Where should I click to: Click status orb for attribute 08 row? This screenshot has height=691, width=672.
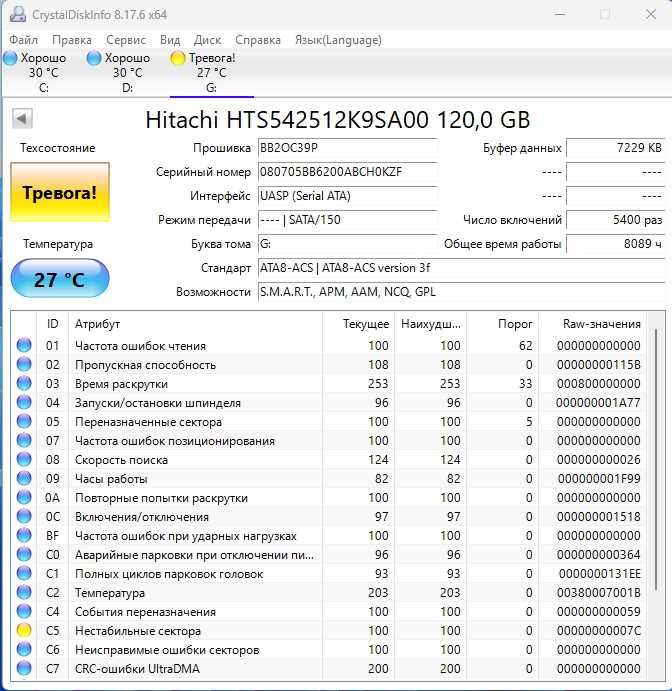point(24,459)
